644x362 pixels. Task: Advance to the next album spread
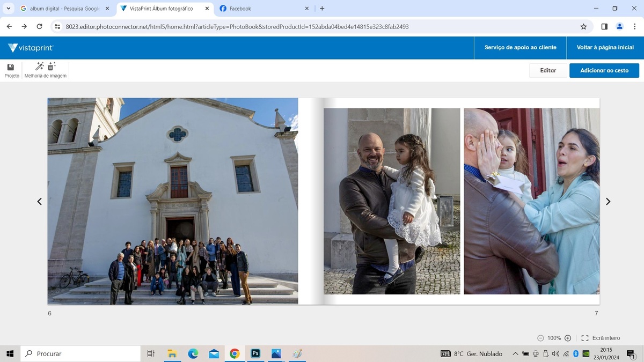(x=608, y=202)
